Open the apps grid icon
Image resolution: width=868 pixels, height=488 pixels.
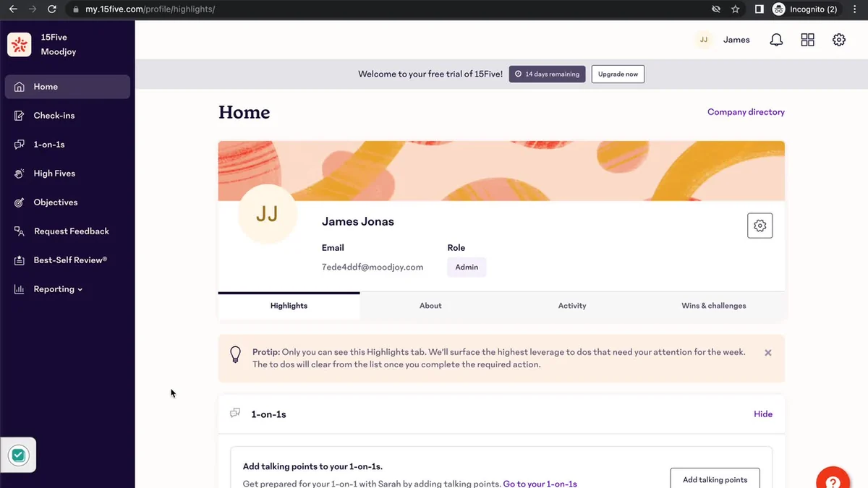808,40
